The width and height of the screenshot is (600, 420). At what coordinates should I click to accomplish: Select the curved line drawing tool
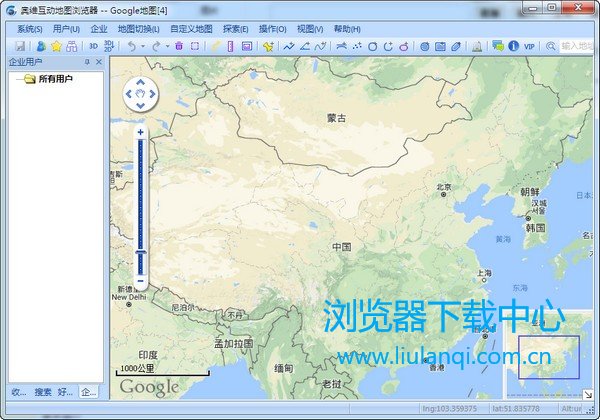click(x=321, y=46)
